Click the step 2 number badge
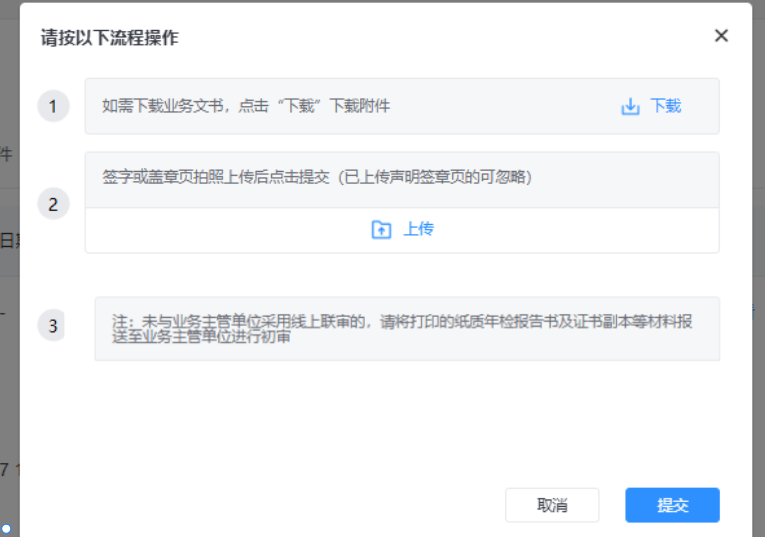 click(x=53, y=204)
